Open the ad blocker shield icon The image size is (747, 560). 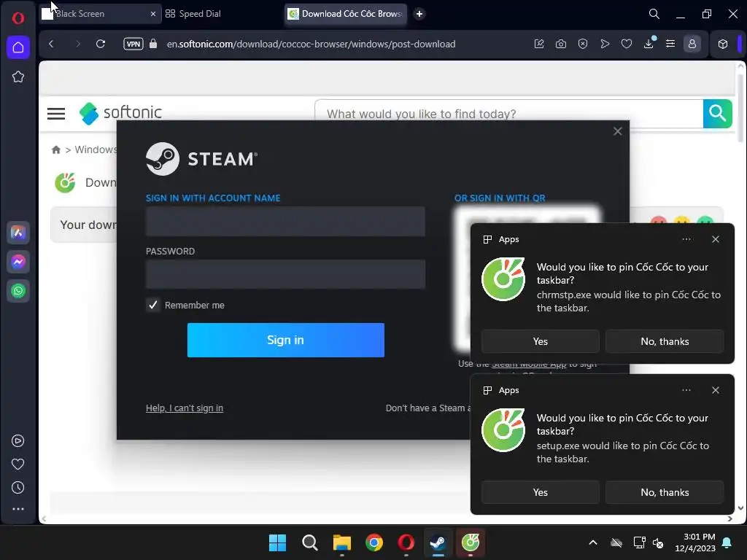point(583,44)
